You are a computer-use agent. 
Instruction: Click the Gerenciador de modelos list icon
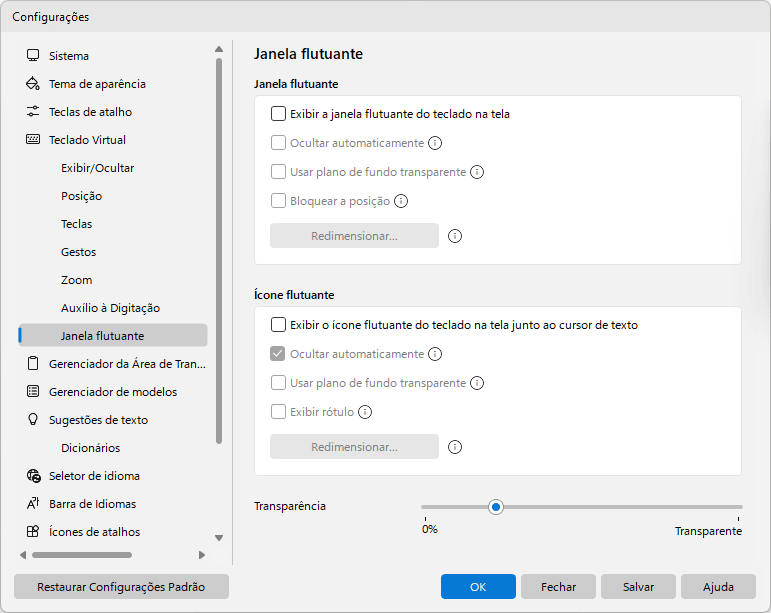[x=33, y=392]
